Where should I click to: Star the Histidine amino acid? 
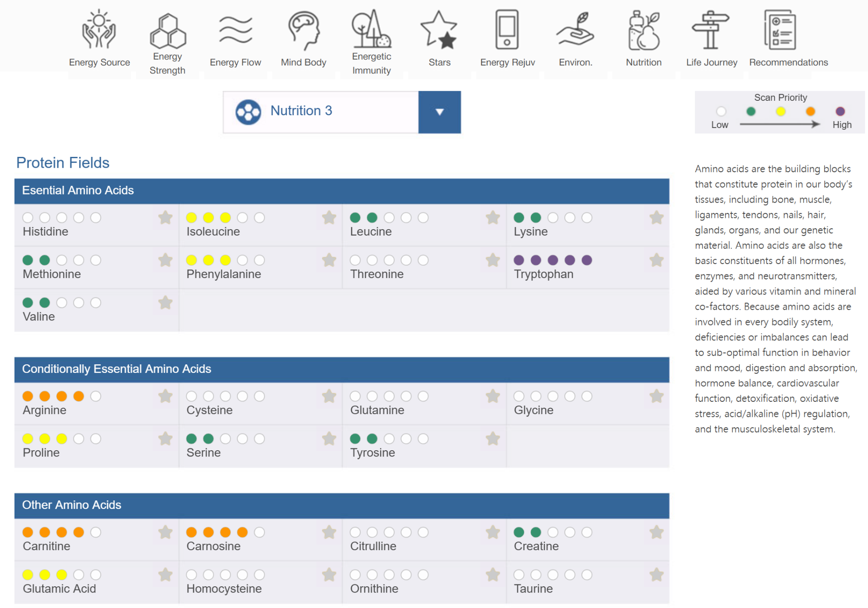coord(165,217)
